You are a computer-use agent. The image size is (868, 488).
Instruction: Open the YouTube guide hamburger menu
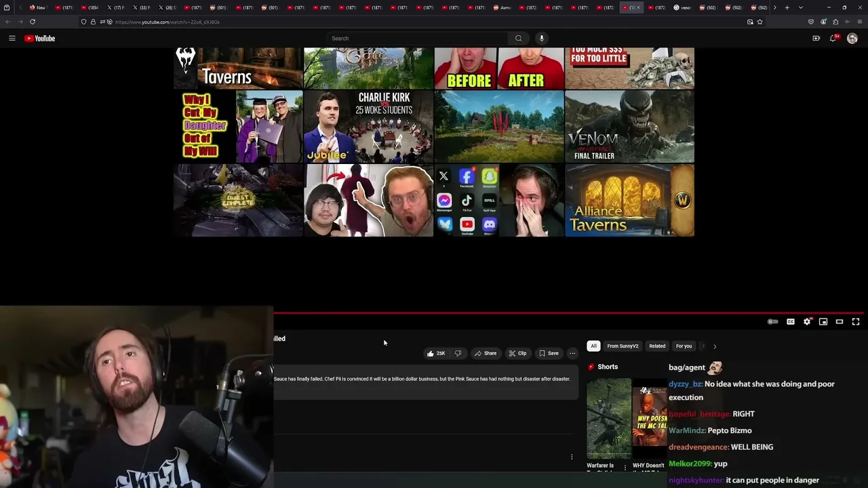(12, 39)
